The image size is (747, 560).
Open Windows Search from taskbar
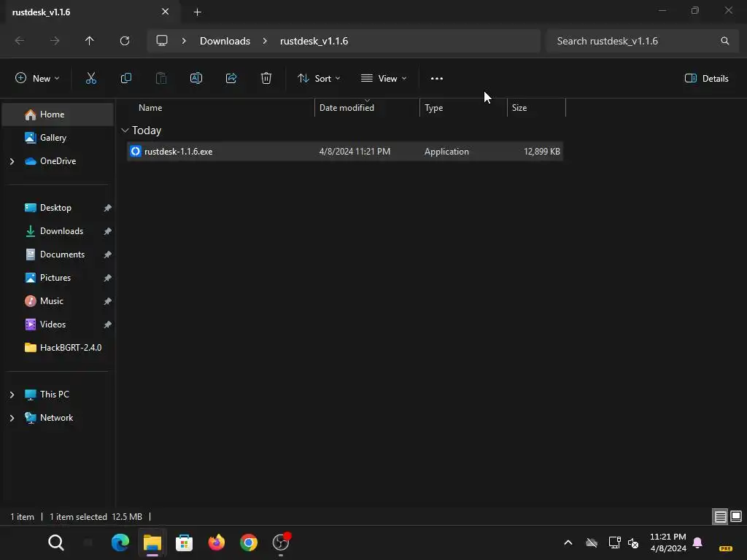[x=55, y=542]
